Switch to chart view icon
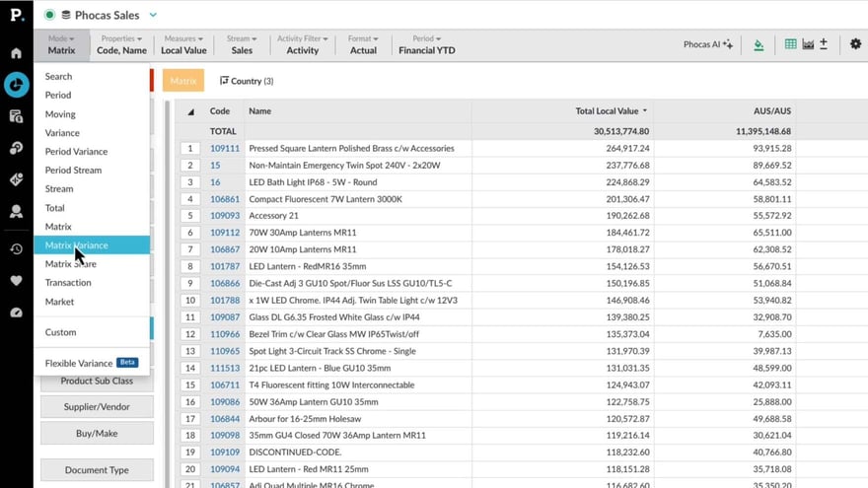The width and height of the screenshot is (868, 488). pyautogui.click(x=808, y=44)
